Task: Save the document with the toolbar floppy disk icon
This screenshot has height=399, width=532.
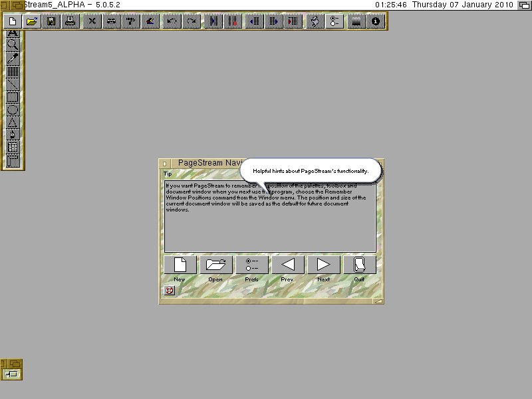Action: 51,21
